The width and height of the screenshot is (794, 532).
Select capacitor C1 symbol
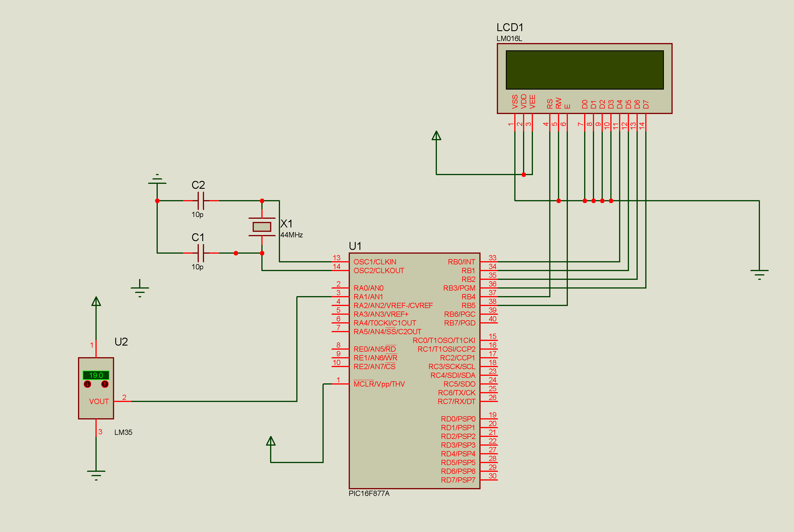point(201,253)
